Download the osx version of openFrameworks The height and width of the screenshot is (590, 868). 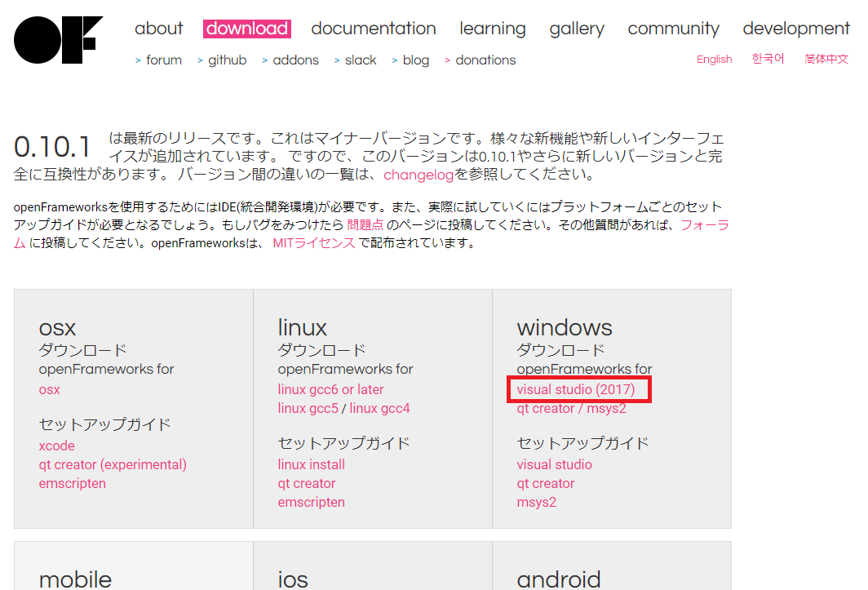[x=49, y=389]
